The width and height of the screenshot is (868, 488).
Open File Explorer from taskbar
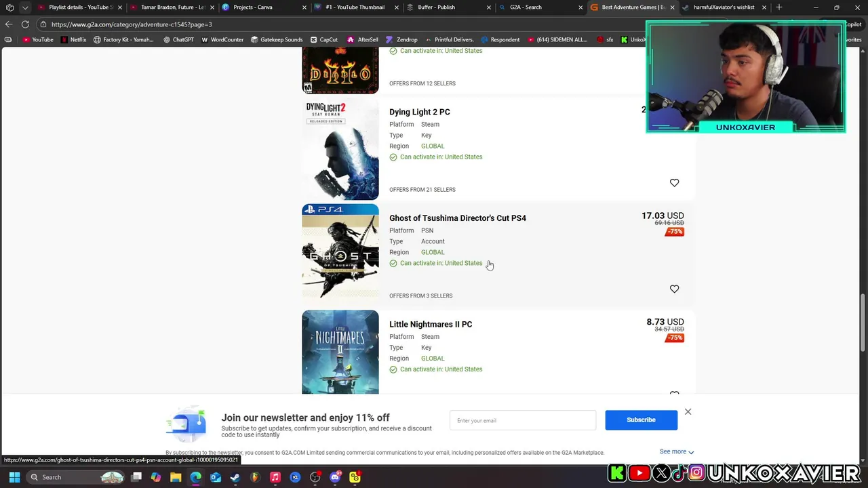point(176,477)
